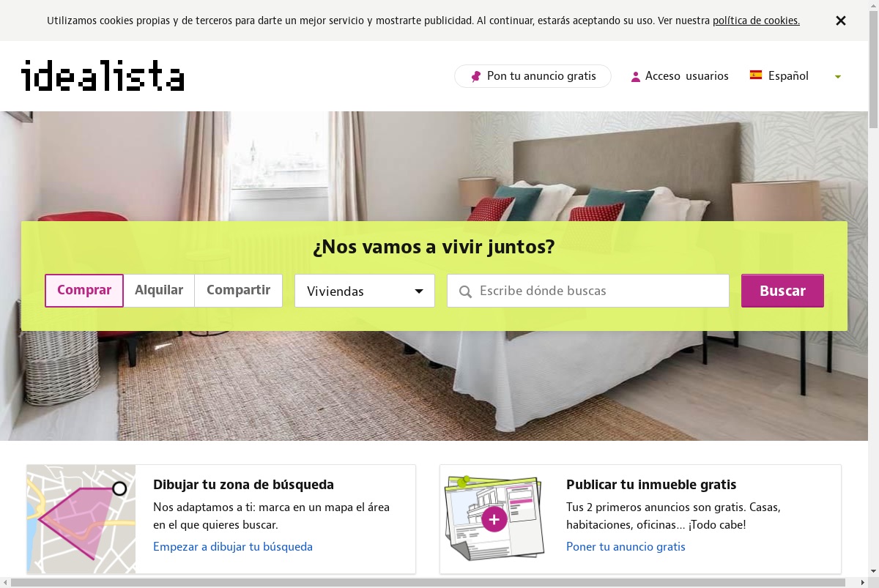Click the Buscar search button
Screen dimensions: 879x588
click(x=782, y=291)
